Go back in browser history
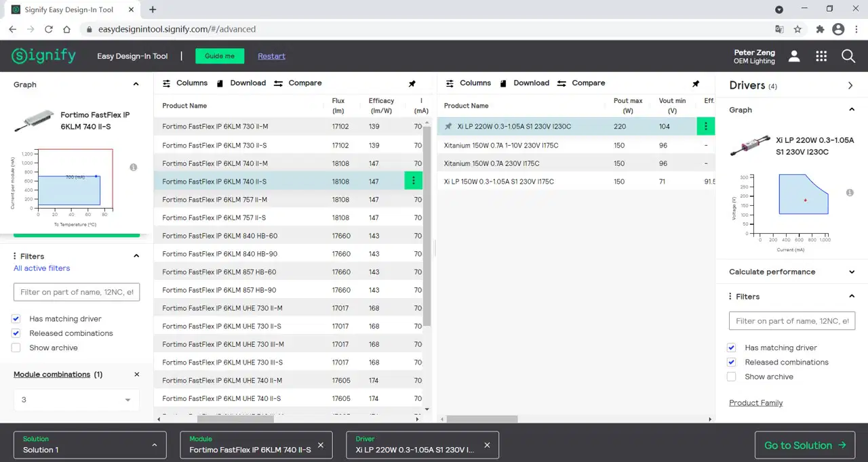The width and height of the screenshot is (868, 462). [13, 29]
